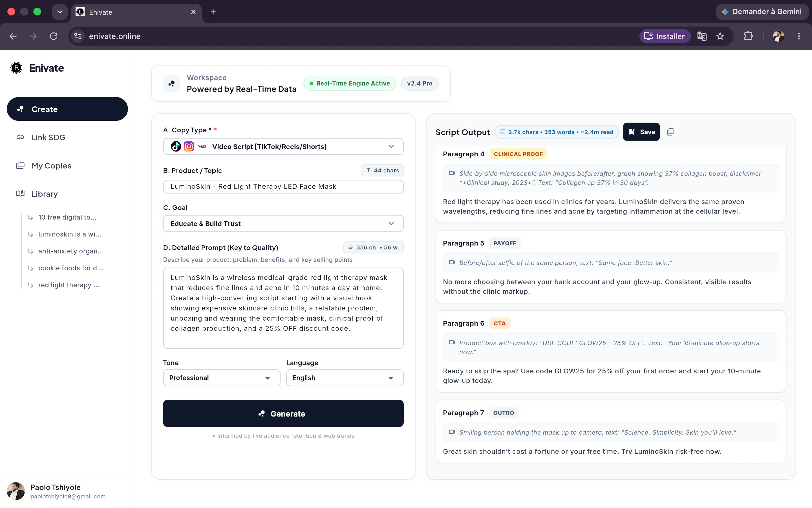Click the email paolotshiyole9@gmail.com

[x=68, y=497]
